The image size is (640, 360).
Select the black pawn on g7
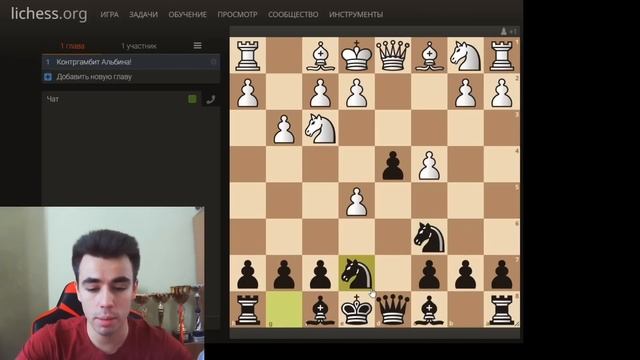pos(284,273)
